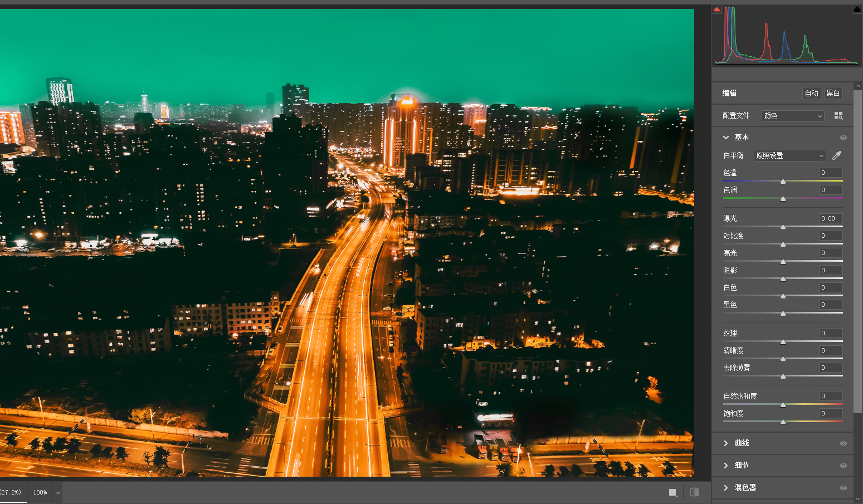Click the 色温 slider handle

[x=783, y=182]
